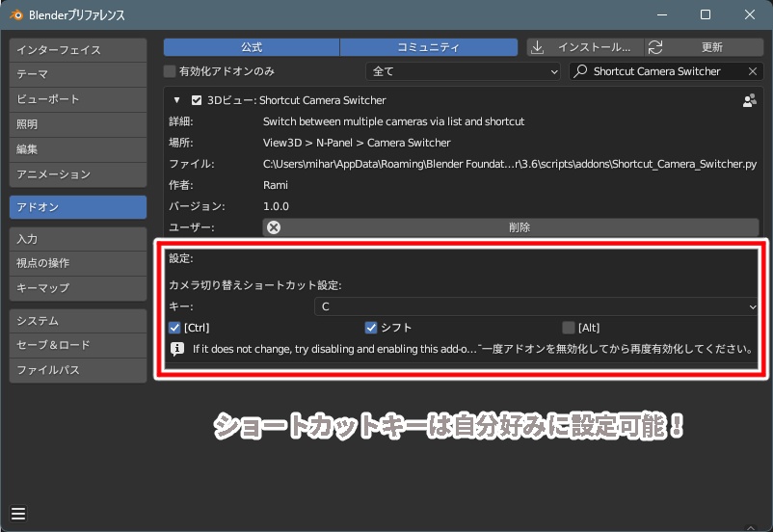Close the Blender preferences window

[x=749, y=14]
